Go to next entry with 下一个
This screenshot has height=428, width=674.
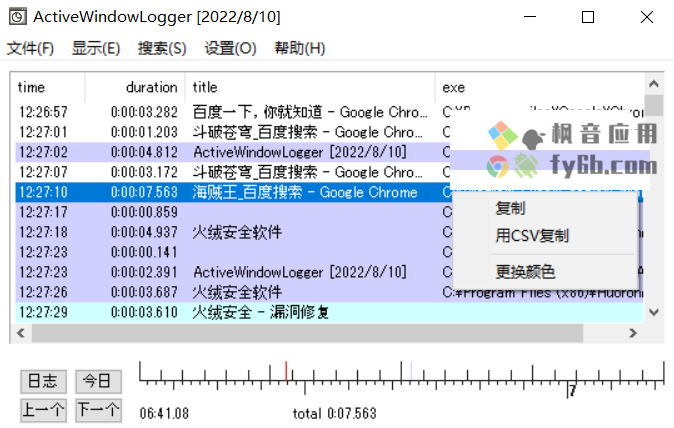pos(98,410)
